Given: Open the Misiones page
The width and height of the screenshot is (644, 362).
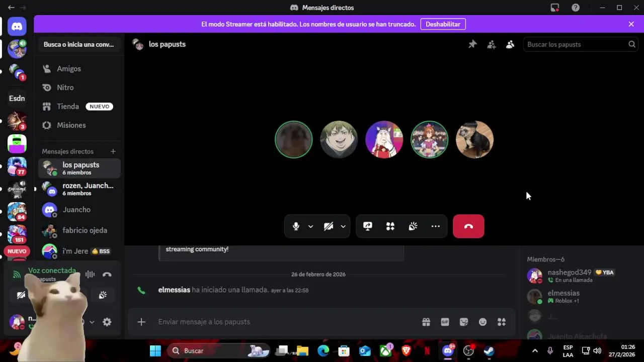Looking at the screenshot, I should coord(79,125).
